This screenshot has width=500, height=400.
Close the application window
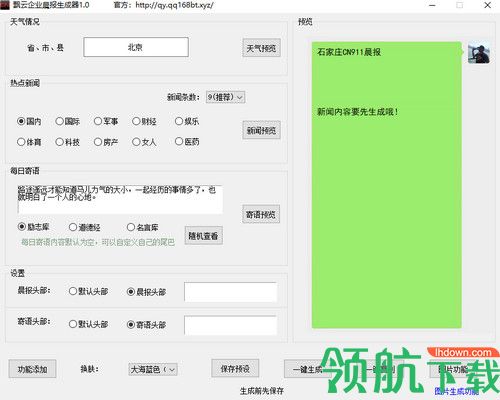click(487, 5)
